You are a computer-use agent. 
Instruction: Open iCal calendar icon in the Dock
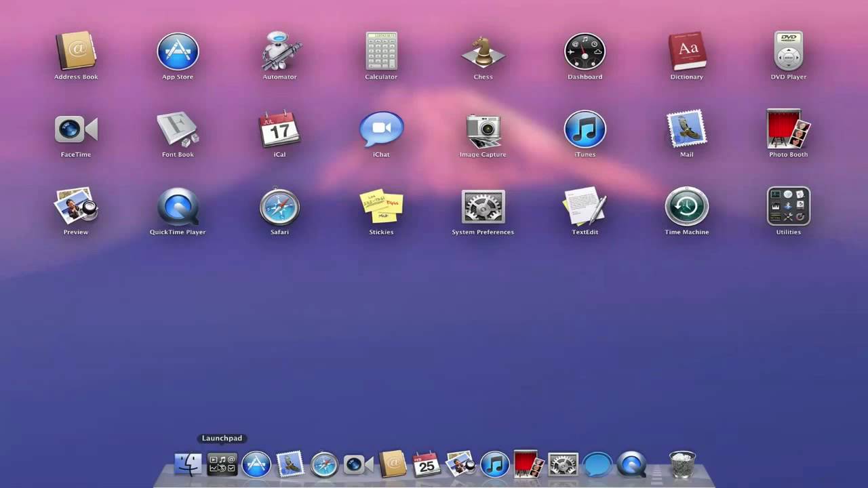(427, 464)
